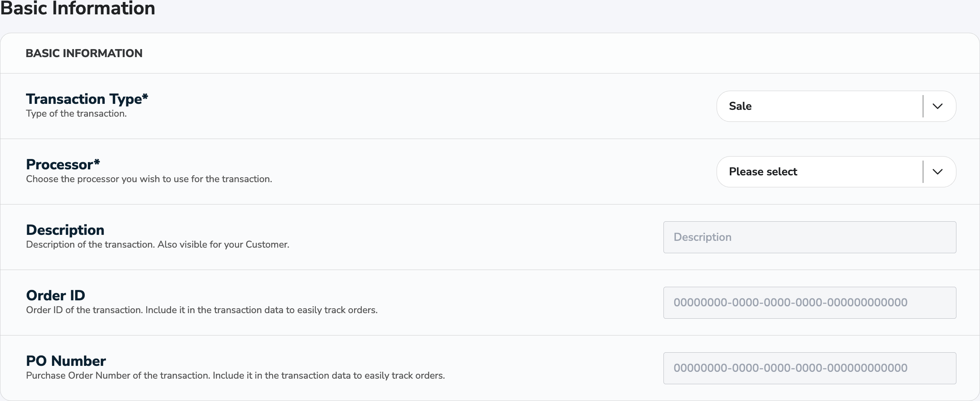Expand the Transaction Type dropdown showing Sale
This screenshot has width=980, height=401.
tap(835, 106)
